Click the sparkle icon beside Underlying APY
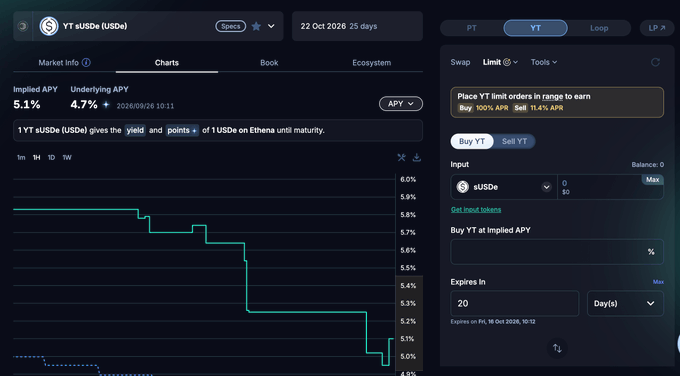Viewport: 680px width, 376px height. tap(106, 105)
